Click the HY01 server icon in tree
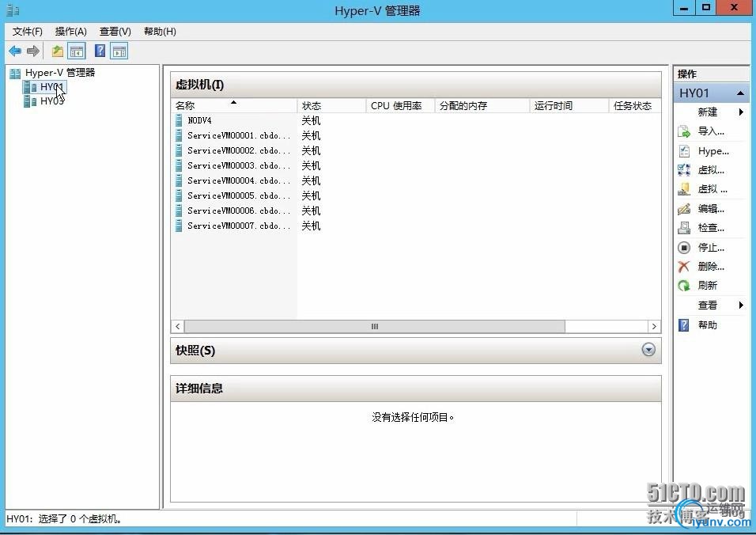The width and height of the screenshot is (756, 535). pos(30,87)
